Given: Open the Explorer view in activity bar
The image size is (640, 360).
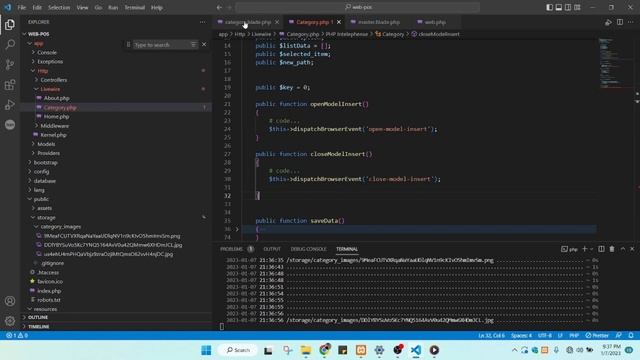Looking at the screenshot, I should [x=10, y=25].
